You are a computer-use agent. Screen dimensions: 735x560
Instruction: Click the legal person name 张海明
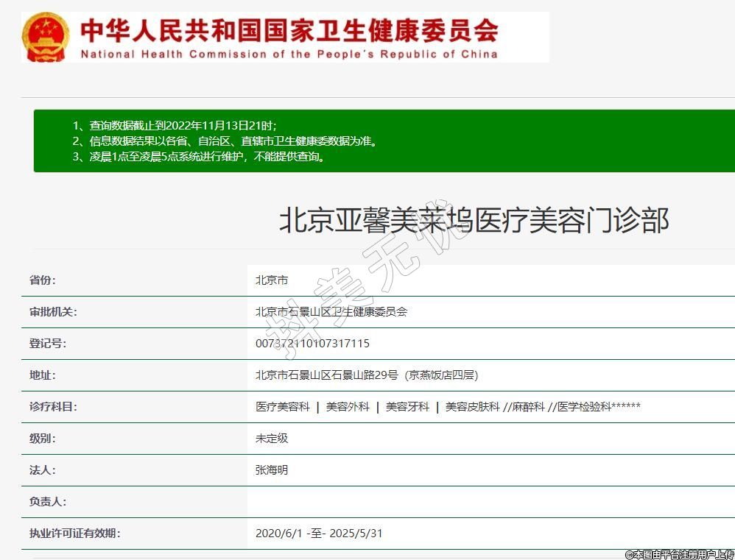click(x=271, y=470)
